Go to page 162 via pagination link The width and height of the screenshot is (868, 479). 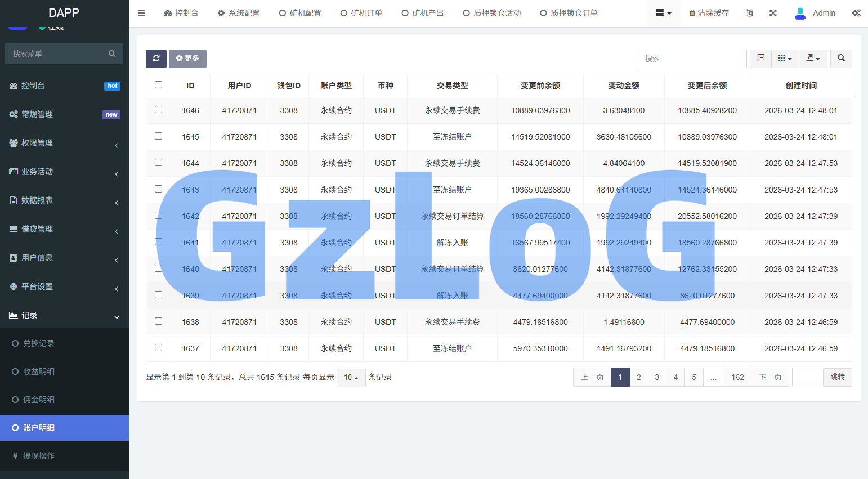click(737, 377)
